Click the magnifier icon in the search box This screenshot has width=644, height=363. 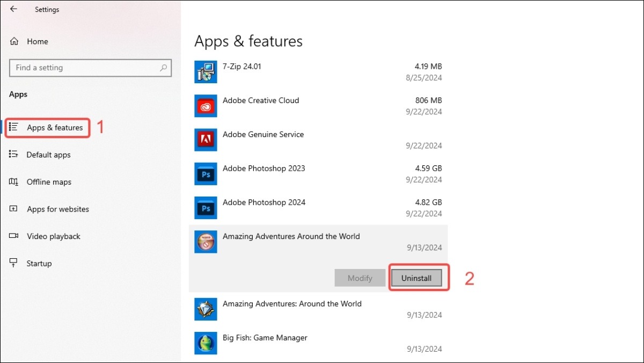(163, 68)
